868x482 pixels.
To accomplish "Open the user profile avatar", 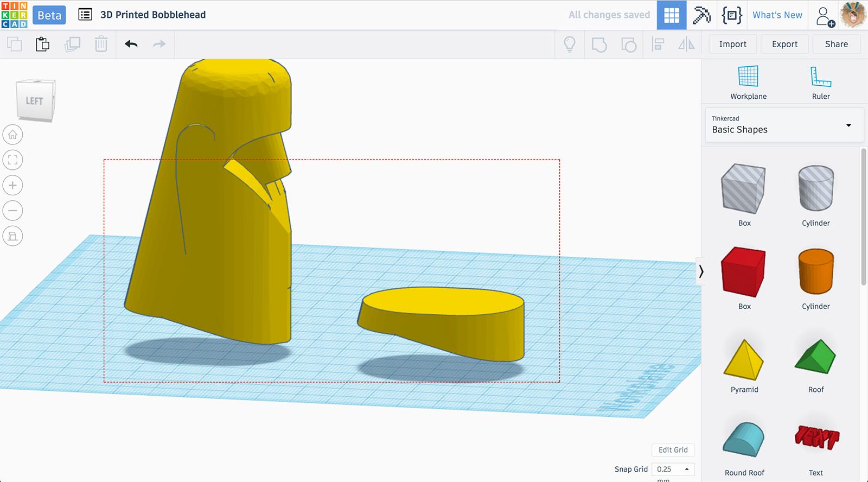I will tap(853, 15).
